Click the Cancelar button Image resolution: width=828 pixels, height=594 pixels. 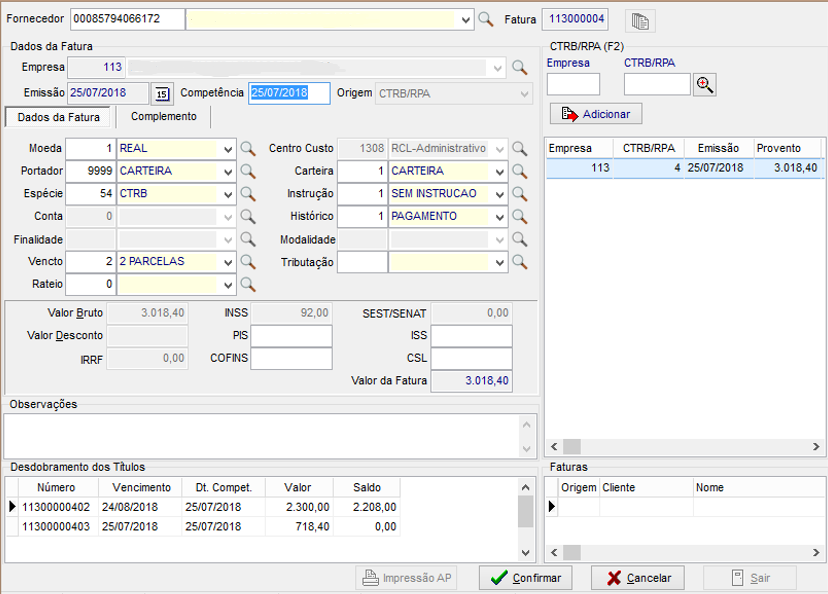tap(638, 578)
